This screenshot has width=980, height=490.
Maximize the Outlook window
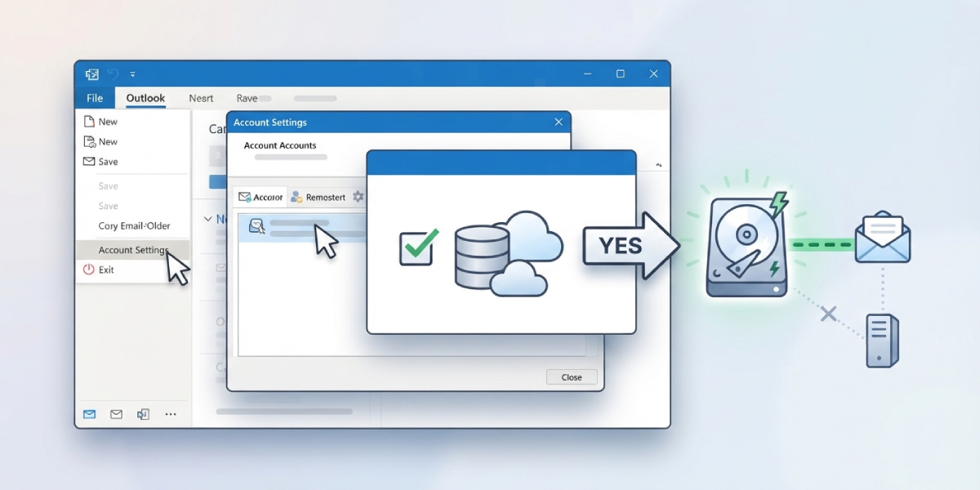[621, 73]
